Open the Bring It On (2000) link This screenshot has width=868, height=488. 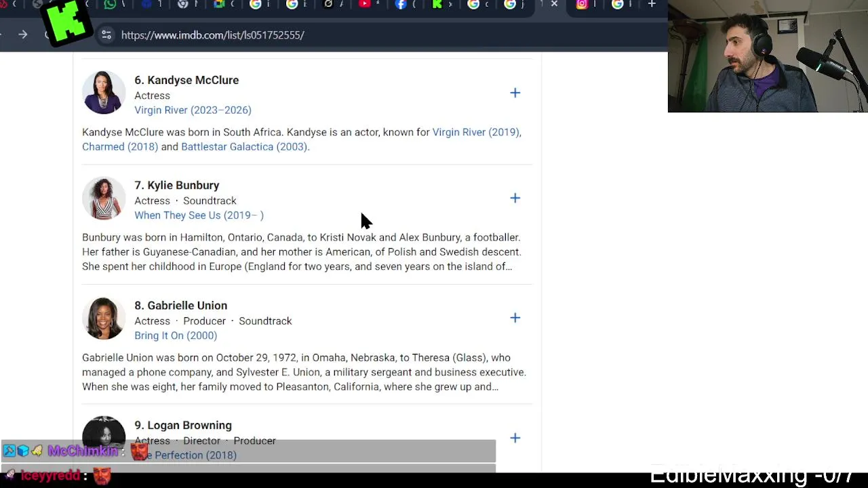click(x=176, y=335)
